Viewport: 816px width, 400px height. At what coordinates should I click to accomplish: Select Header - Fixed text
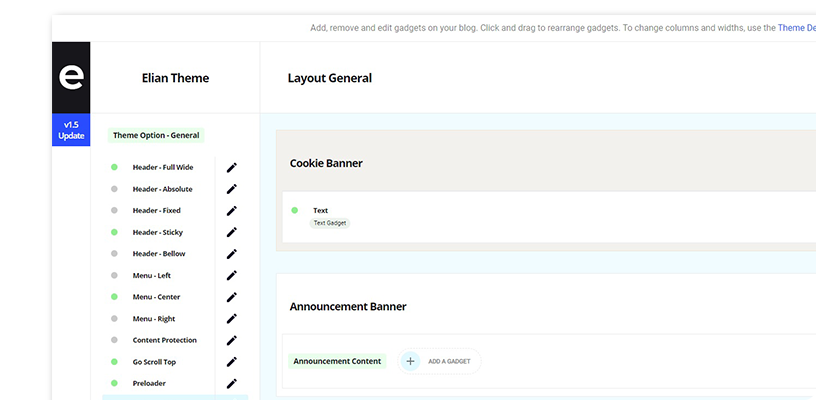click(x=157, y=211)
